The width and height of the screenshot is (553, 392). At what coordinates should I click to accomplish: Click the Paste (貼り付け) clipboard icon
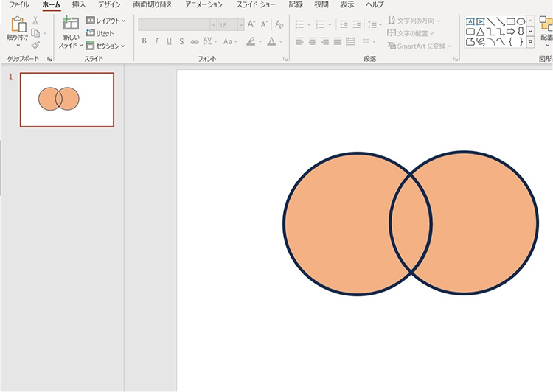[18, 26]
